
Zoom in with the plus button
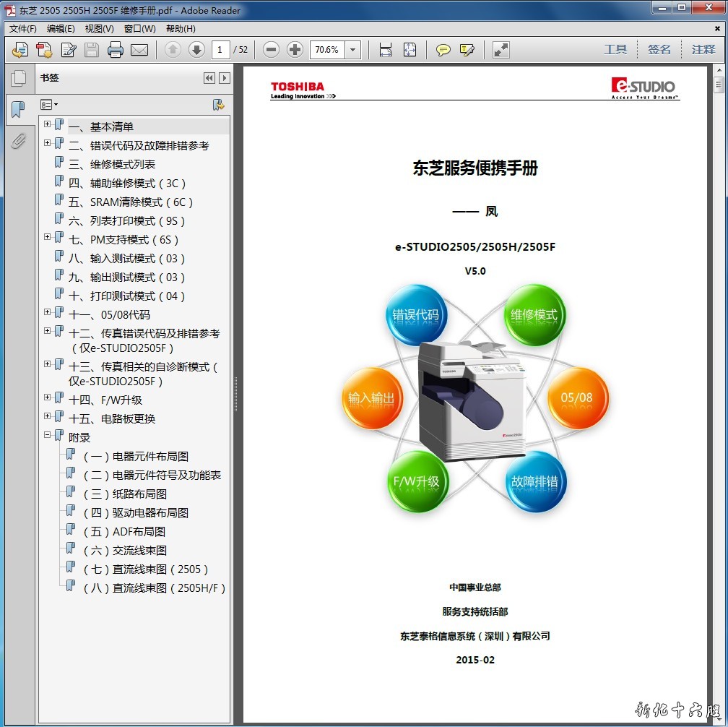[x=295, y=50]
